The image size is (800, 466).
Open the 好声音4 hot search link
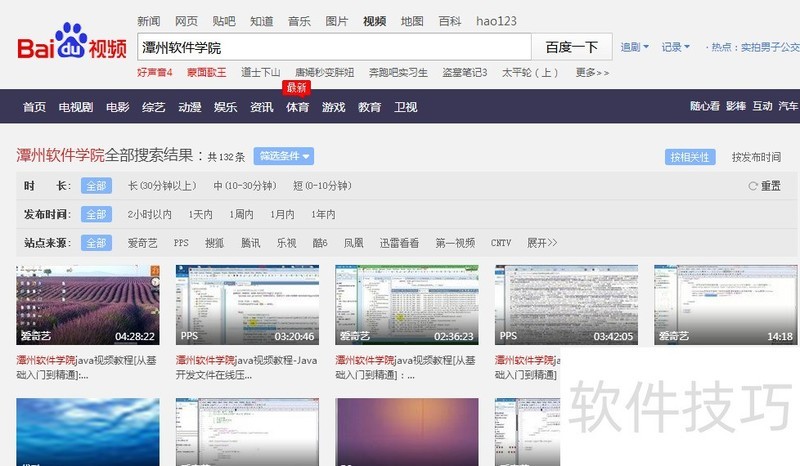tap(155, 72)
